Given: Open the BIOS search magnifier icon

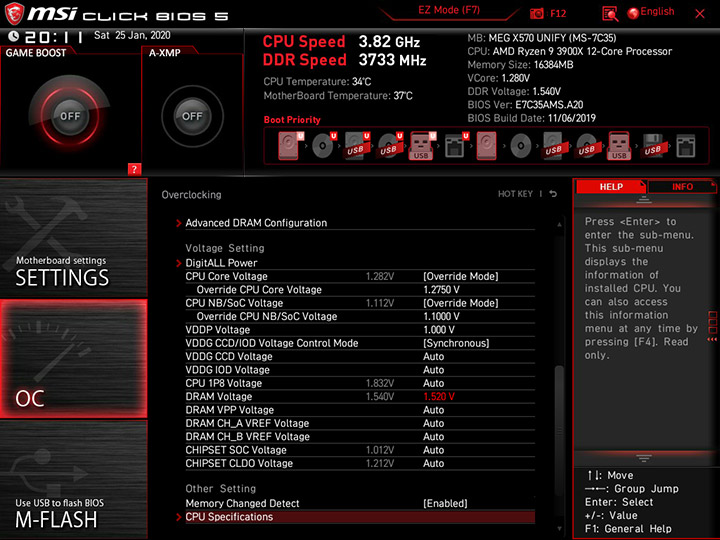Looking at the screenshot, I should 610,14.
